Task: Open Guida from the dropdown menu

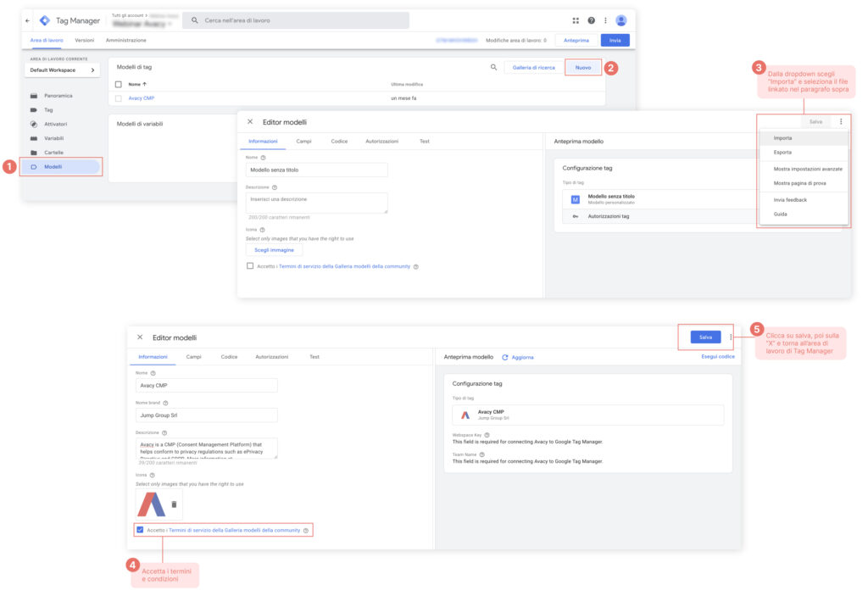Action: point(804,214)
